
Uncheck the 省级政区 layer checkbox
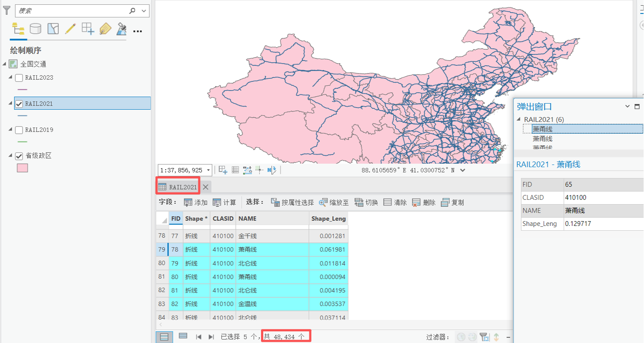[19, 156]
